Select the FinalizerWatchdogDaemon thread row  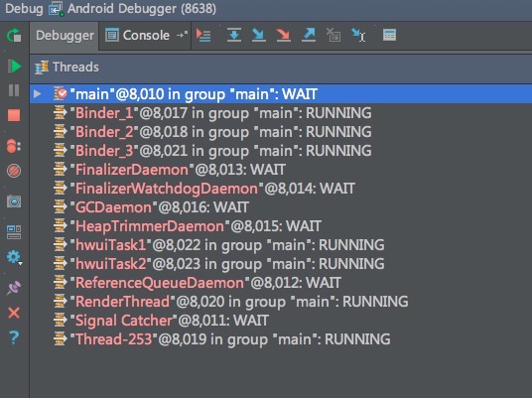click(281, 189)
